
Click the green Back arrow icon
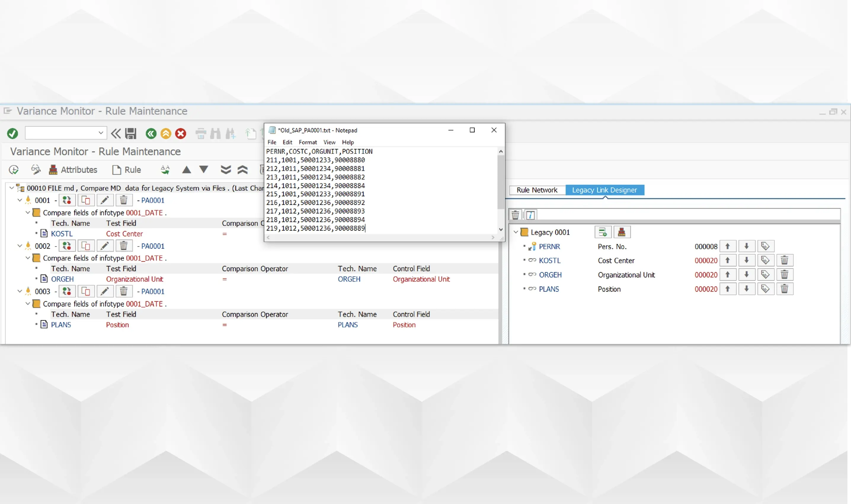point(151,134)
